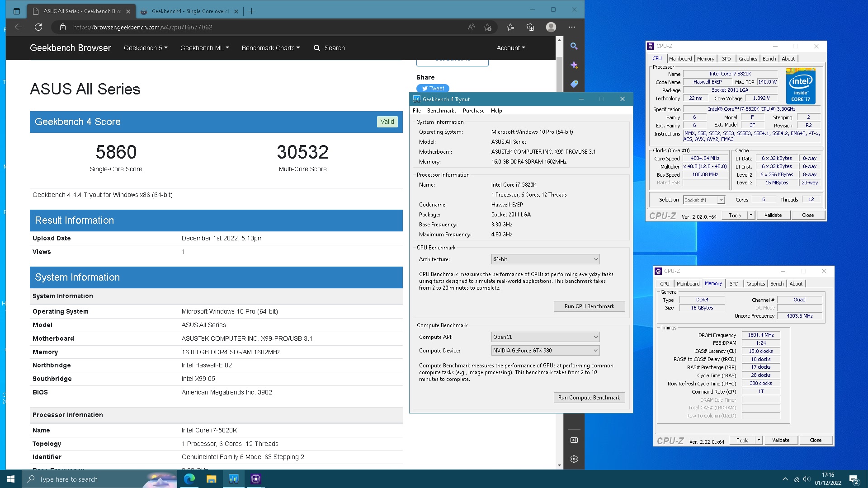This screenshot has height=488, width=868.
Task: Click the network tray icon
Action: point(796,479)
